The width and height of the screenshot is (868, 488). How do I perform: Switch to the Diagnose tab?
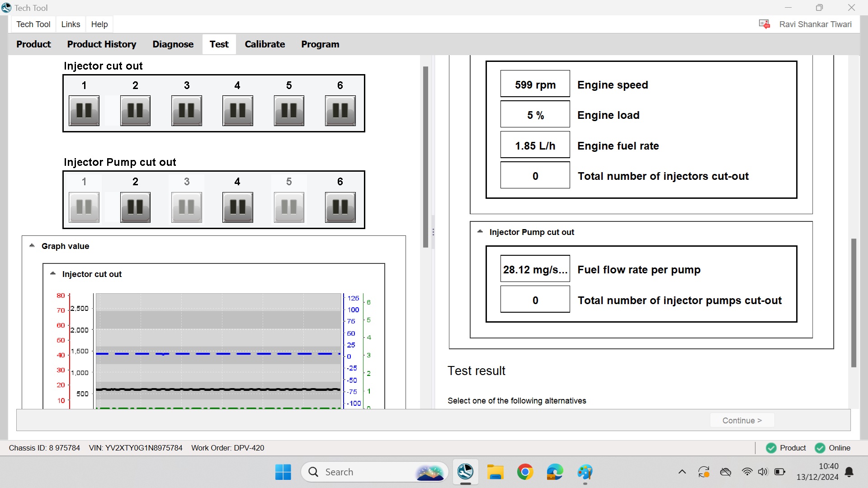click(x=173, y=44)
